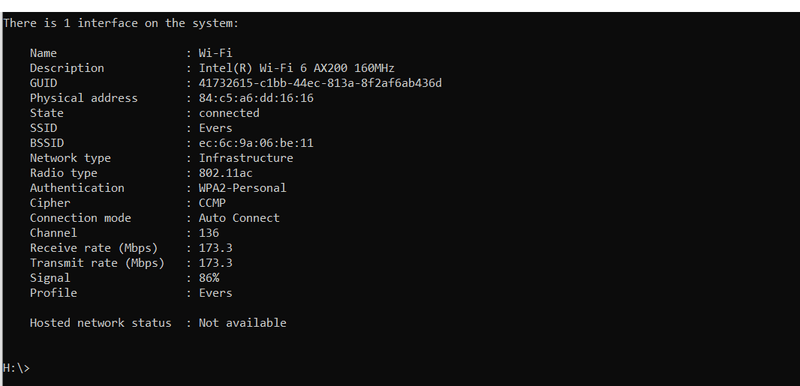Click the Authentication value WPA2-Personal
Image resolution: width=800 pixels, height=386 pixels.
(242, 188)
